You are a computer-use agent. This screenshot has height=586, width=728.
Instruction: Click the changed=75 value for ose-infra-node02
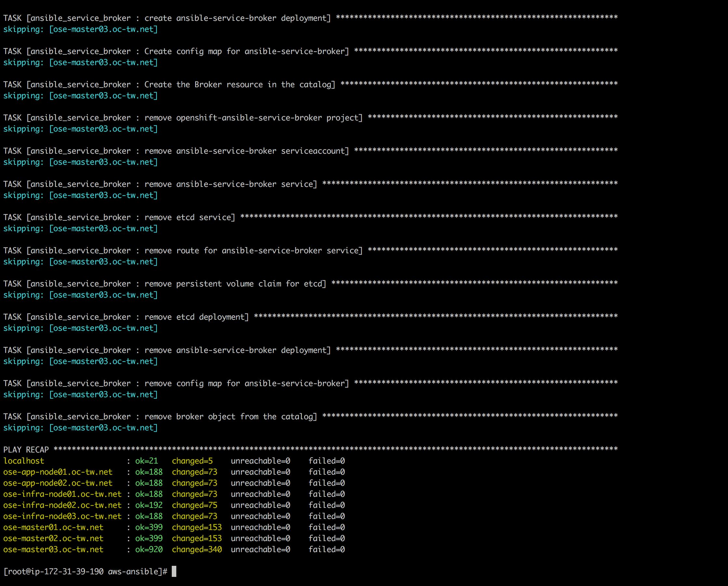(195, 506)
